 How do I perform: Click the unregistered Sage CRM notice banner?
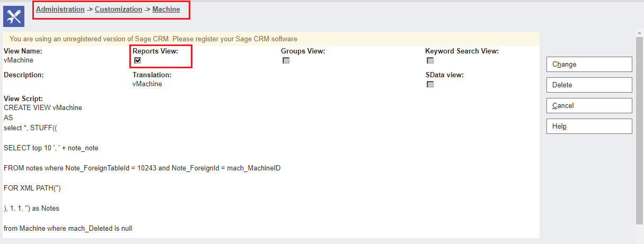tap(153, 39)
